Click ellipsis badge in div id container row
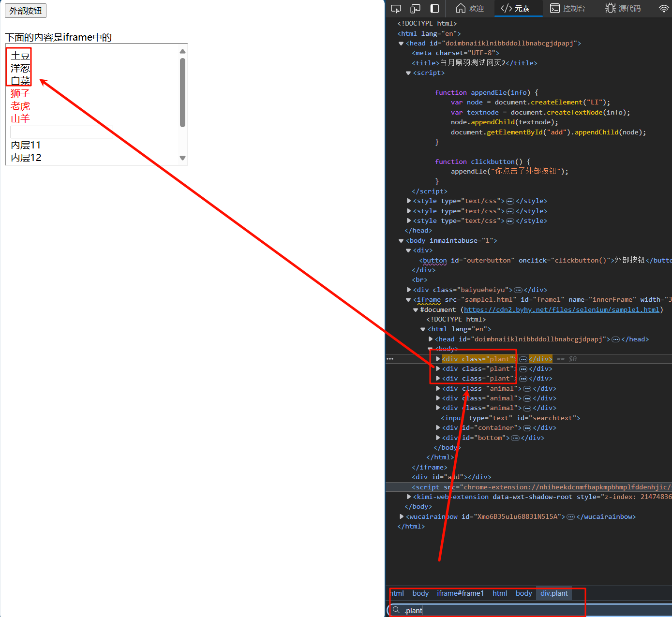 pos(527,428)
